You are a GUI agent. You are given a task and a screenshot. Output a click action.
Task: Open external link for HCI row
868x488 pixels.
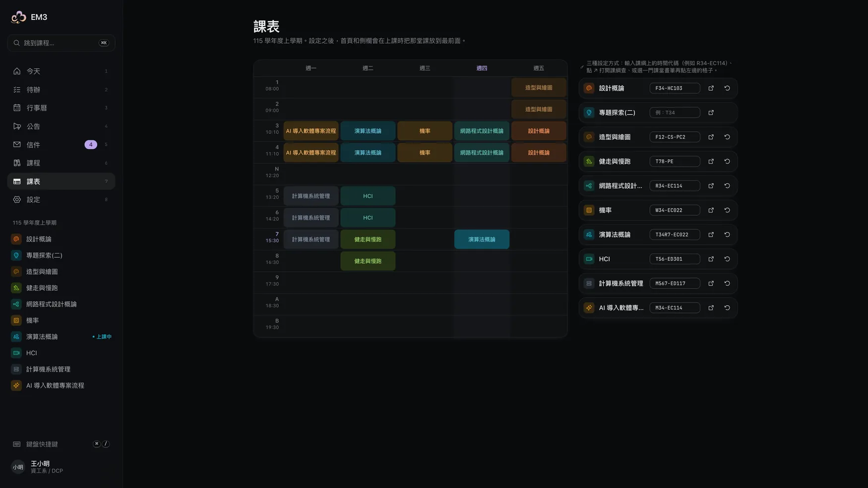711,259
